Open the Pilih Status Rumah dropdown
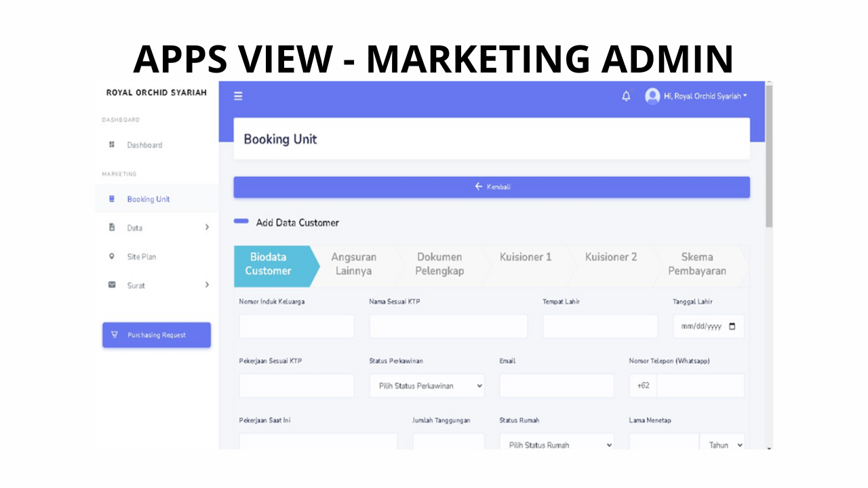Screen dimensions: 868x488 pos(557,445)
